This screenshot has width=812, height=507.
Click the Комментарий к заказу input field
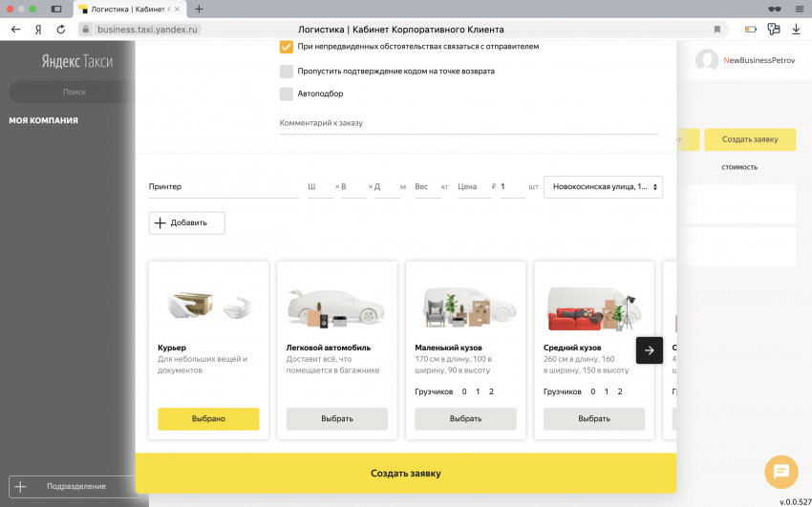pos(468,123)
